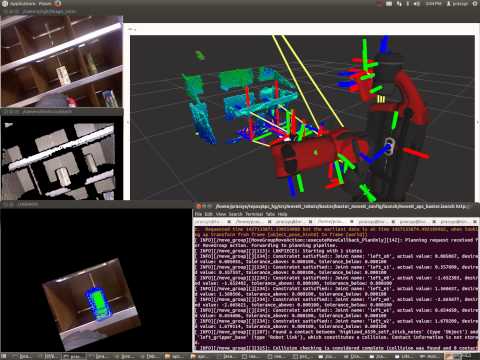
Task: Launch Firefox from the top panel icon
Action: coord(58,4)
